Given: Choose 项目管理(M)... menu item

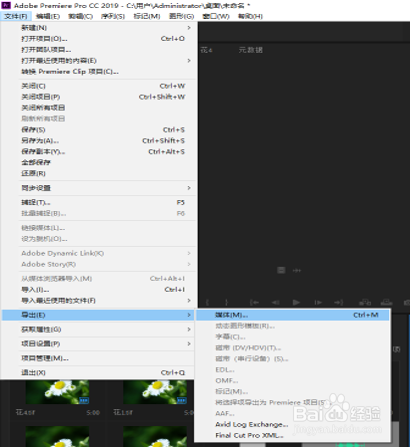Looking at the screenshot, I should click(98, 358).
